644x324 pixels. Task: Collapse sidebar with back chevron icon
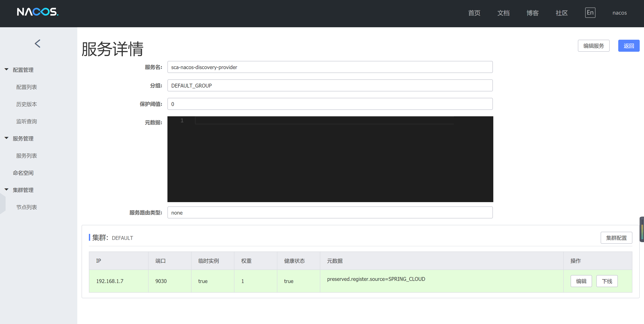pyautogui.click(x=38, y=44)
